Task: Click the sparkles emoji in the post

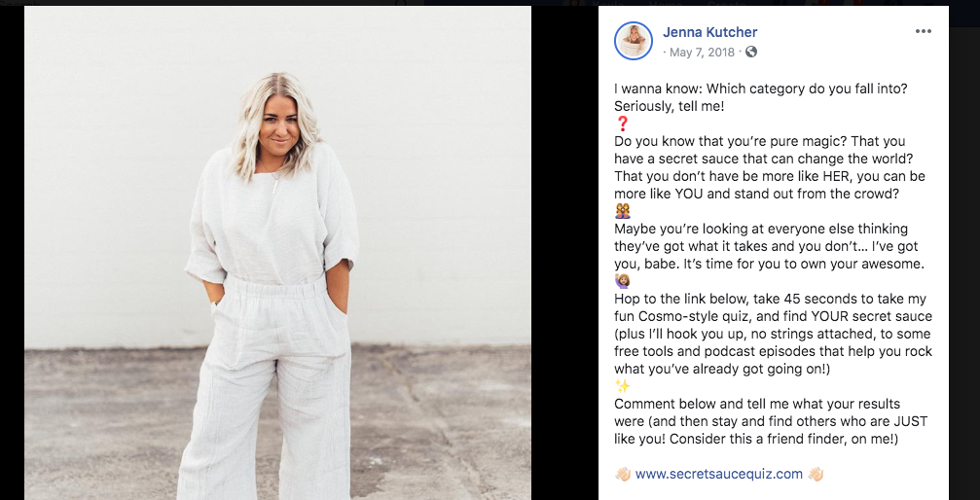Action: click(622, 386)
